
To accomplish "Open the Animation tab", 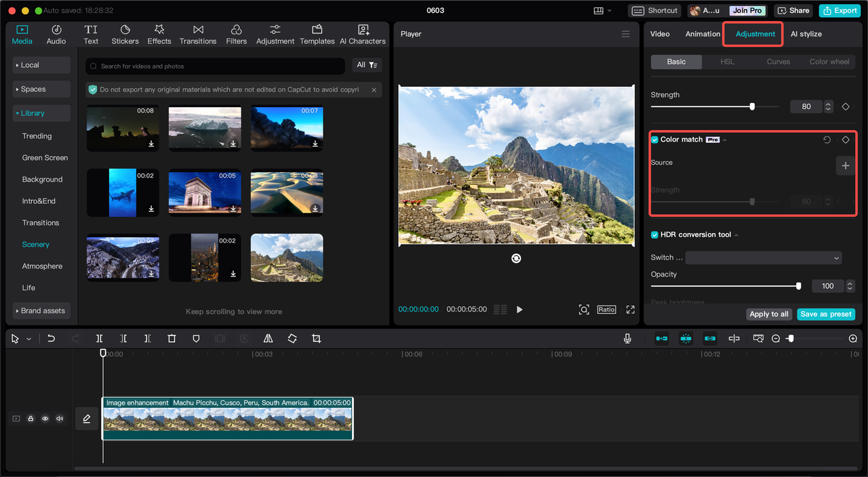I will (x=703, y=34).
